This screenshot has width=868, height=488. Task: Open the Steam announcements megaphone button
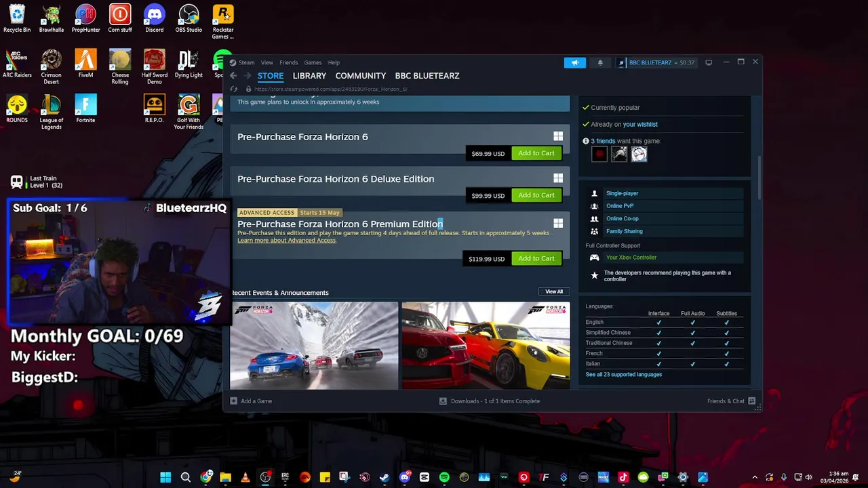click(x=574, y=62)
